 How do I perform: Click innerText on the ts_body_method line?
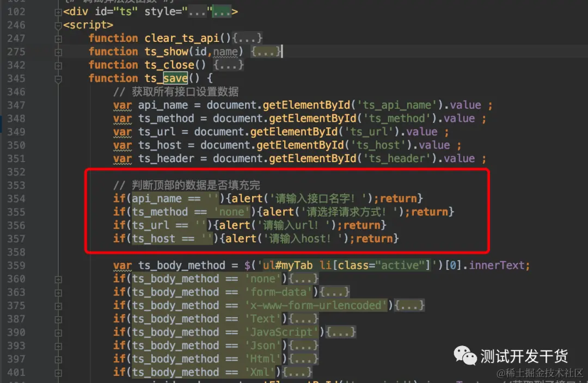tap(497, 265)
